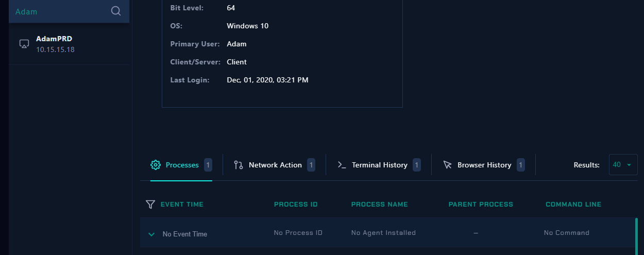The width and height of the screenshot is (644, 255).
Task: Open the Browser History tab
Action: click(x=484, y=165)
